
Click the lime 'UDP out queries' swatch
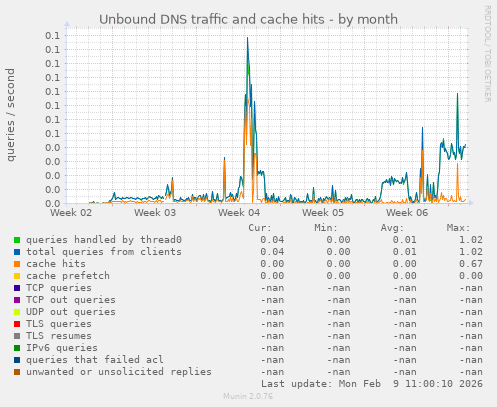[17, 312]
